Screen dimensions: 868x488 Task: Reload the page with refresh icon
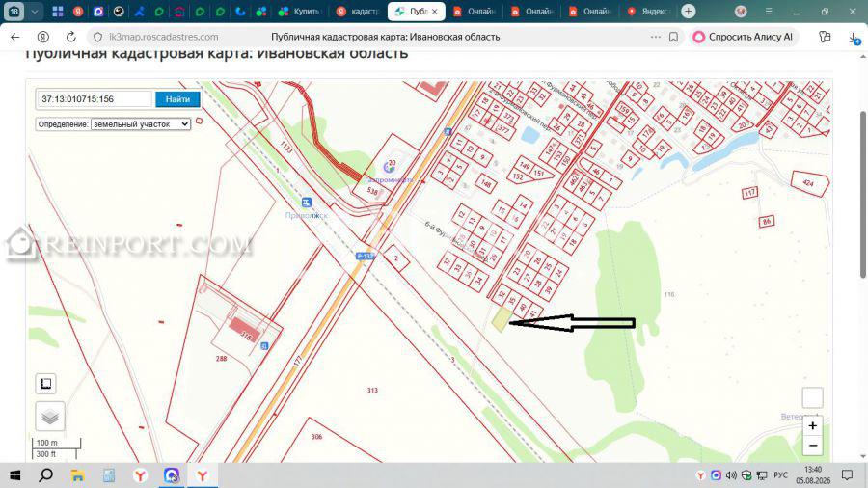point(70,37)
